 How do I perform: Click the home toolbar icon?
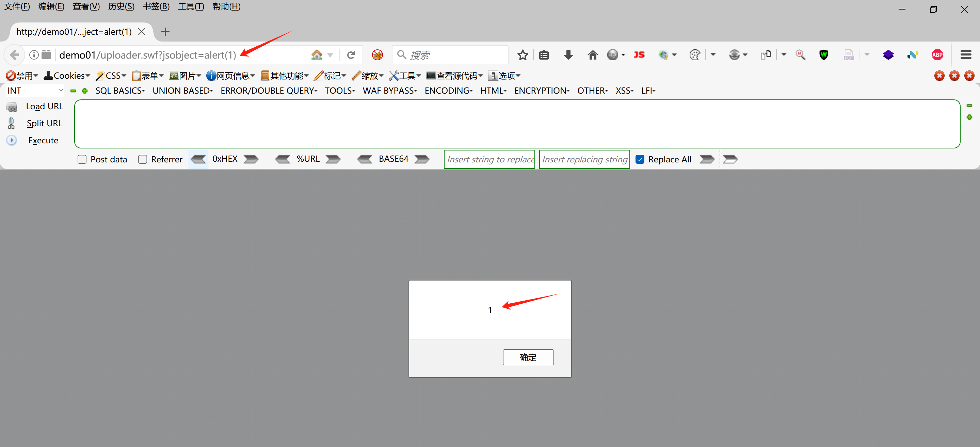pyautogui.click(x=592, y=55)
